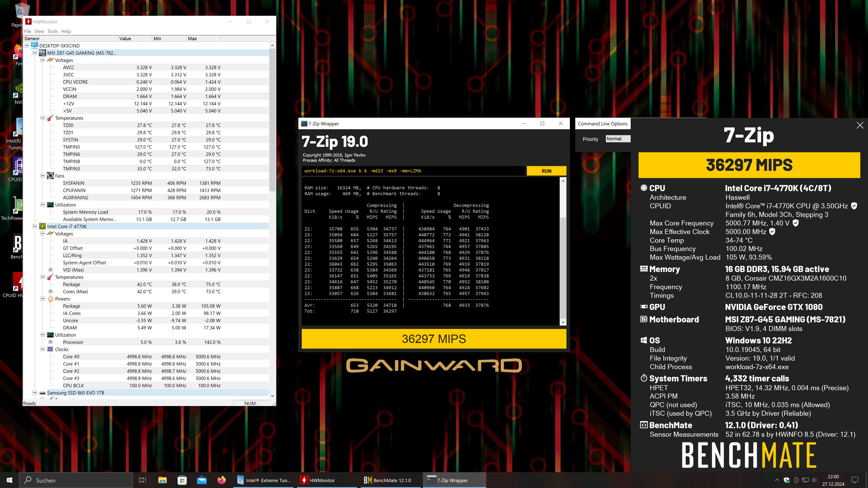Switch to Intel Extreme Tuning taskbar button

tap(264, 480)
